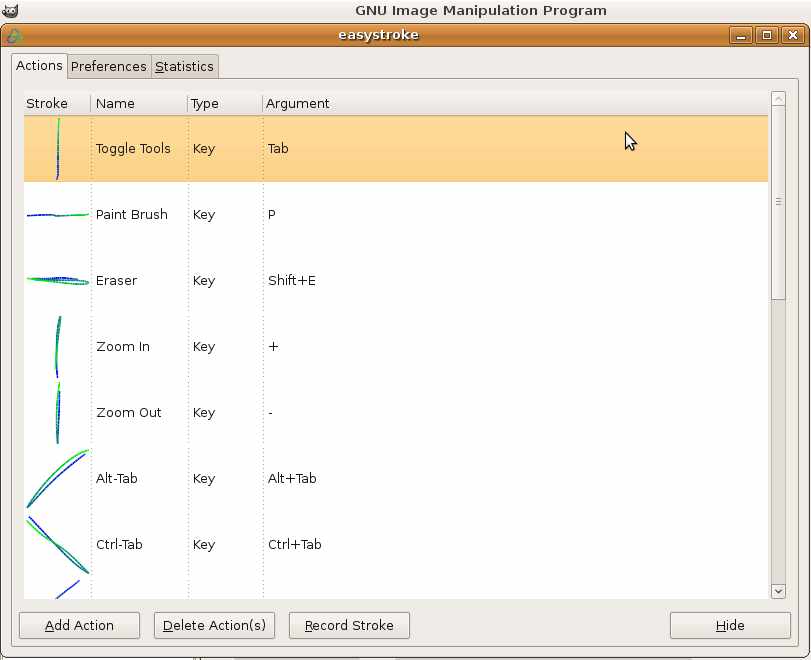The image size is (811, 660).
Task: Minimize the easystroke window
Action: click(741, 35)
